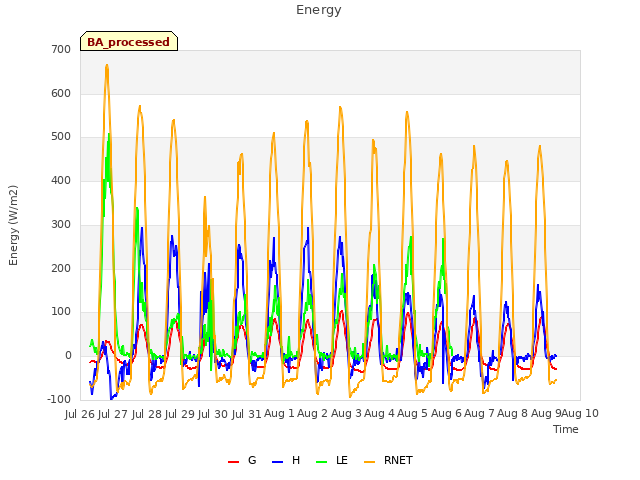
Task: Toggle the G series legend entry
Action: point(242,461)
